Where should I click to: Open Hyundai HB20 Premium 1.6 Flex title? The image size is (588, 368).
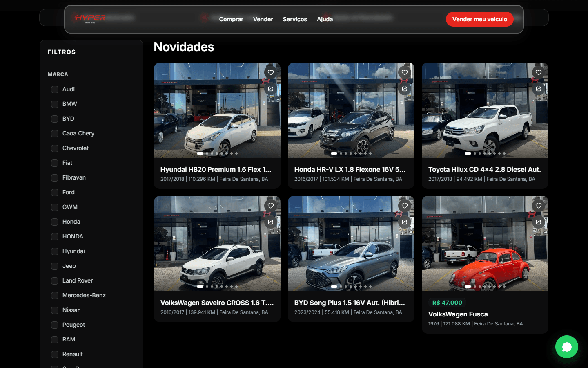coord(216,169)
